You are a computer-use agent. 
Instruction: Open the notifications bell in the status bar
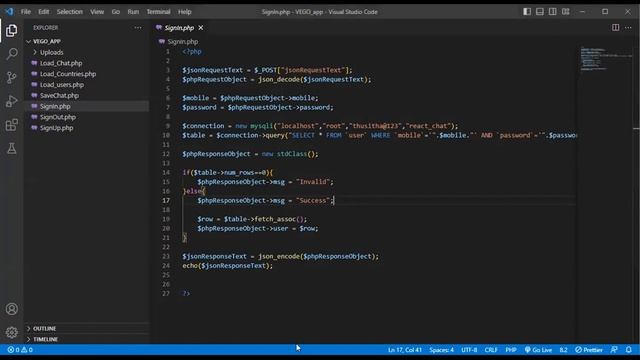[629, 350]
